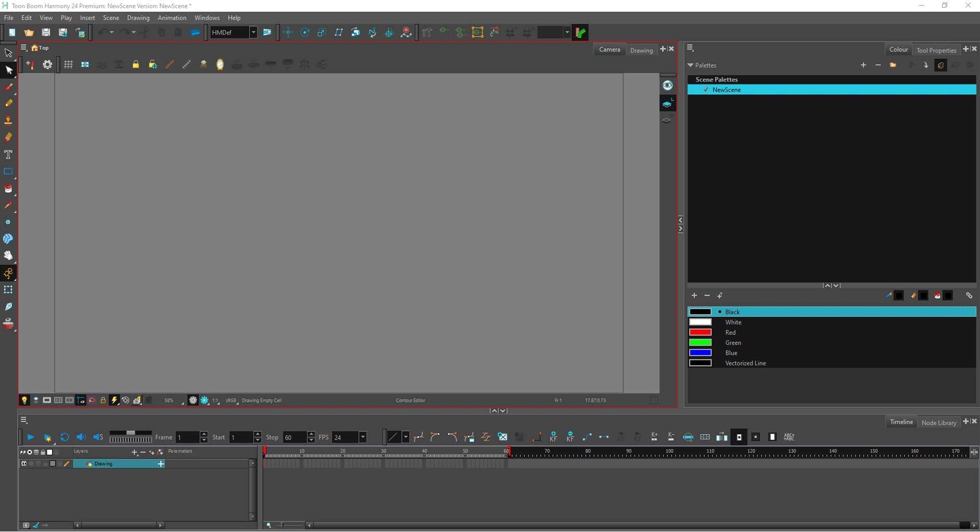Select the Red colour swatch
Image resolution: width=980 pixels, height=532 pixels.
point(700,332)
